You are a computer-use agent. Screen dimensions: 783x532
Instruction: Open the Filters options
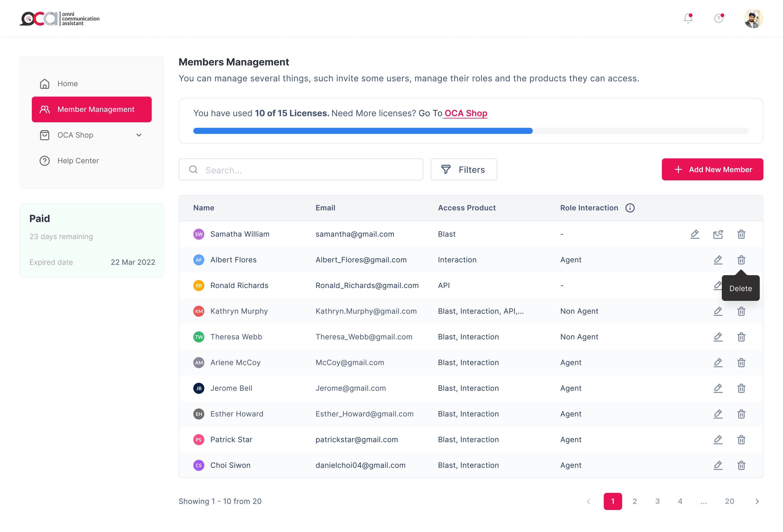464,170
